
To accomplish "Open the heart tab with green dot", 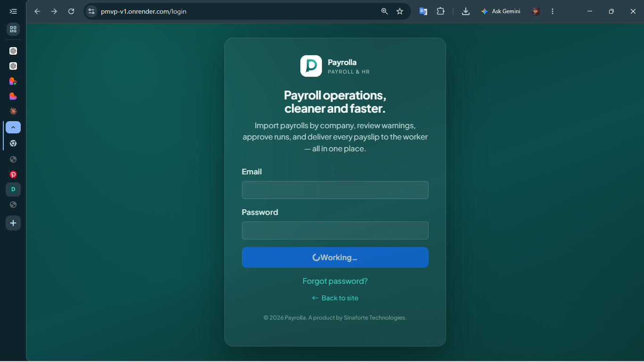I will [13, 81].
